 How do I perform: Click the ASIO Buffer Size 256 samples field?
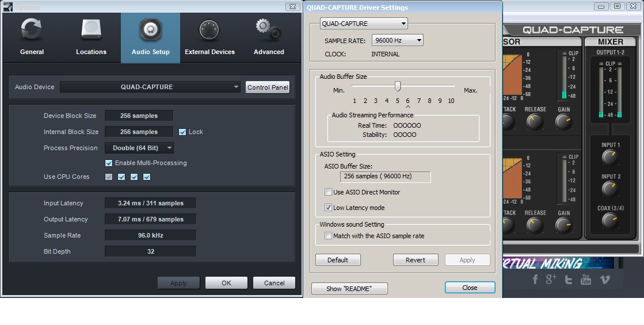click(x=385, y=177)
